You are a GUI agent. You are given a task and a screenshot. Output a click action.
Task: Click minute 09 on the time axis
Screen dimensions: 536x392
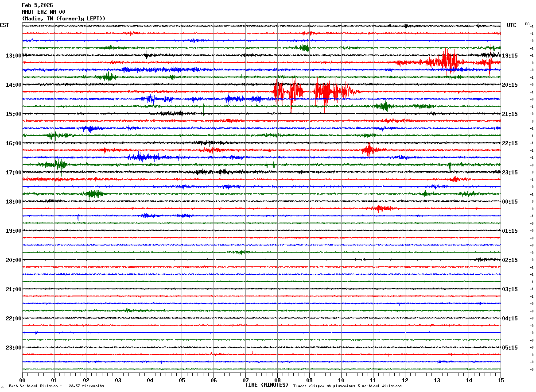(x=309, y=380)
